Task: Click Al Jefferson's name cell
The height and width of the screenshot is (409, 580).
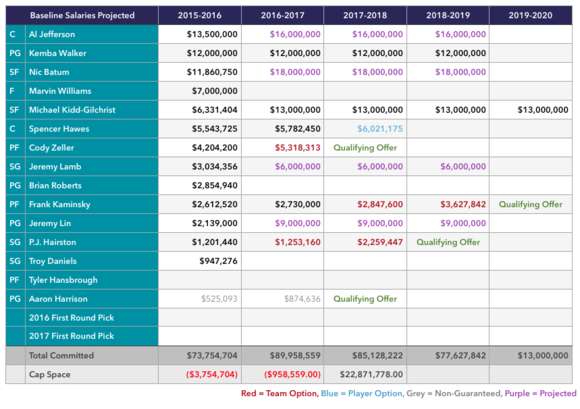Action: (92, 34)
